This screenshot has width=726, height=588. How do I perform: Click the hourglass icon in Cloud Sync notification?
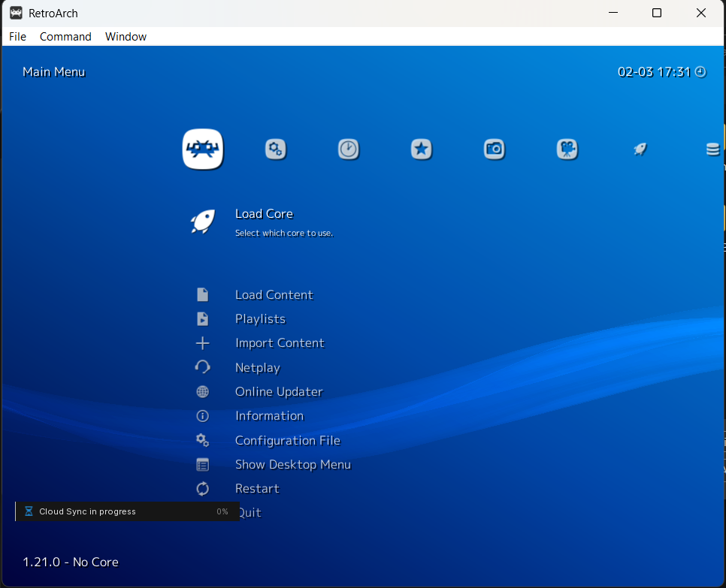point(29,511)
